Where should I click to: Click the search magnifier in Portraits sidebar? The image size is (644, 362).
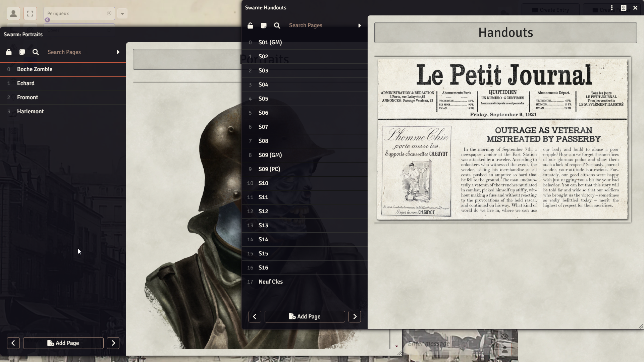(x=36, y=52)
